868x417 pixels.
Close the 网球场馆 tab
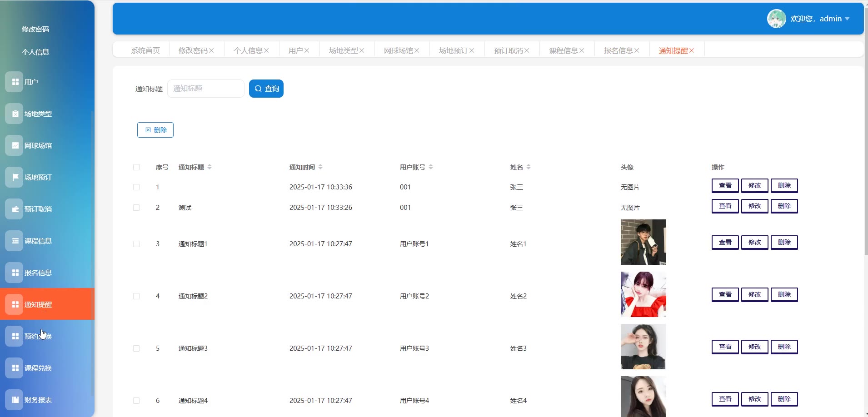click(417, 50)
